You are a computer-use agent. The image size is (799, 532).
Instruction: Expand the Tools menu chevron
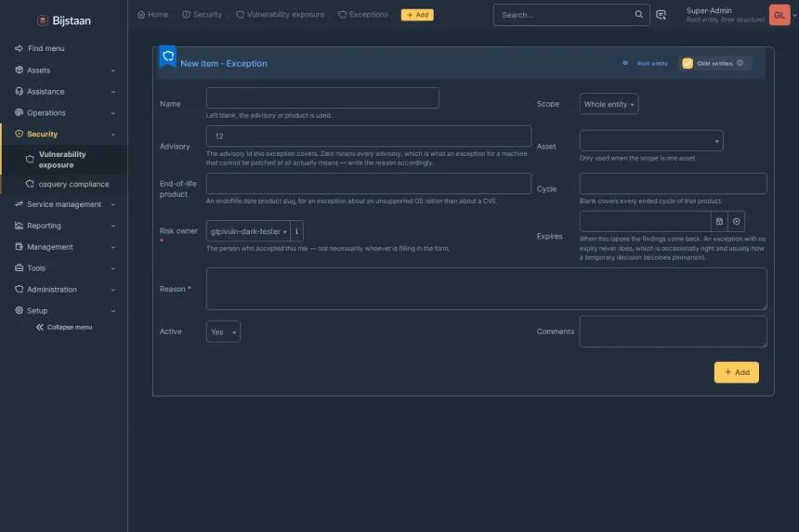(113, 268)
